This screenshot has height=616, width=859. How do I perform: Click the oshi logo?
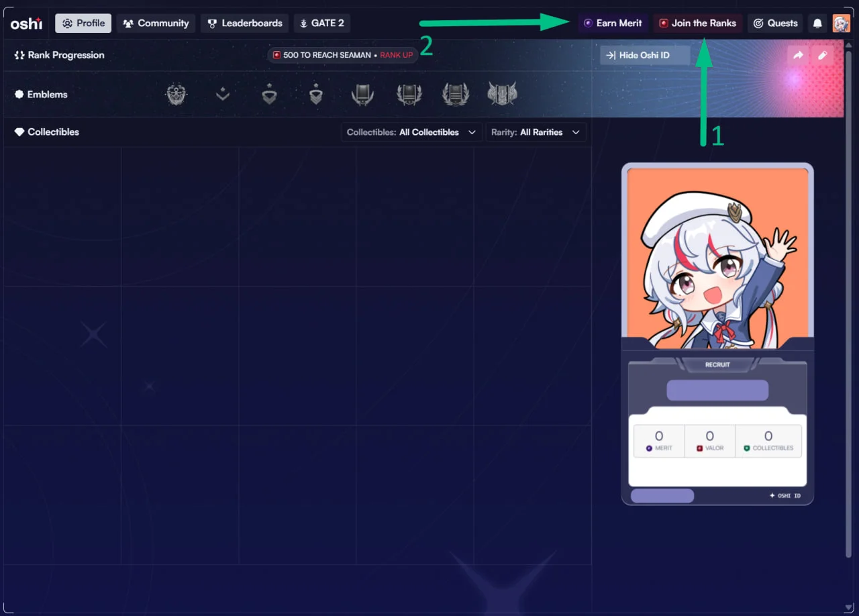26,23
